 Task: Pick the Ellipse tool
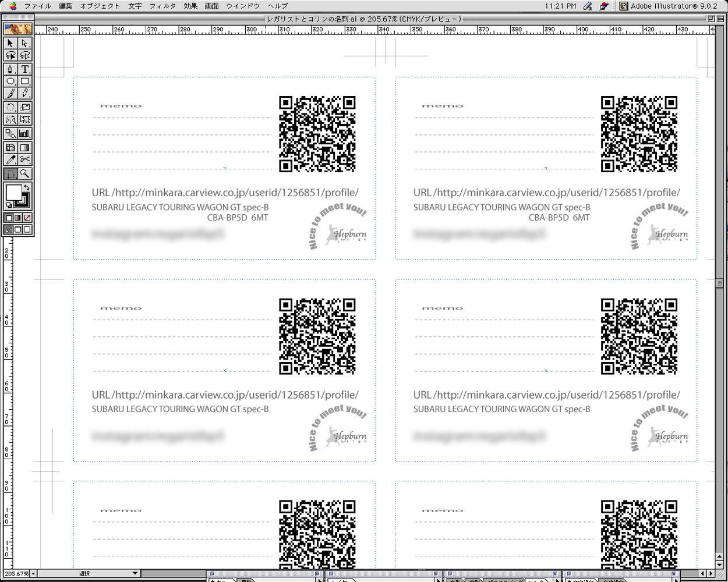[x=10, y=81]
